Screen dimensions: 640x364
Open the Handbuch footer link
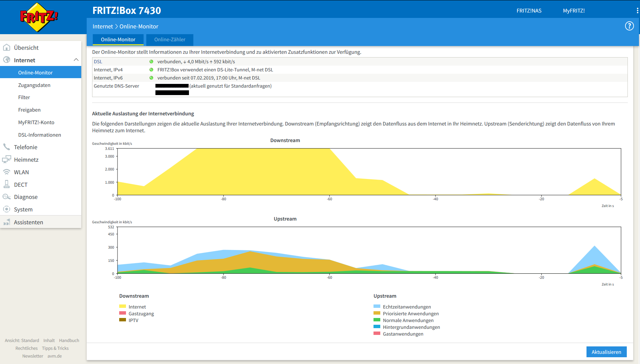coord(69,340)
